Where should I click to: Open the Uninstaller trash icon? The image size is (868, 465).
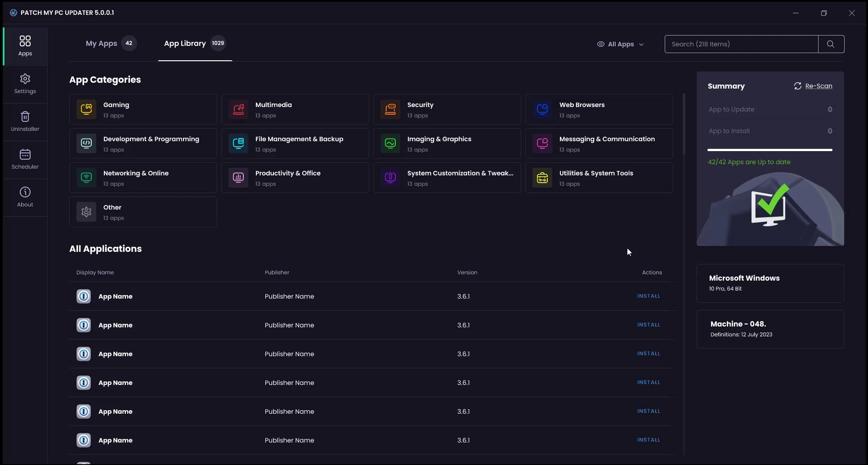coord(25,117)
